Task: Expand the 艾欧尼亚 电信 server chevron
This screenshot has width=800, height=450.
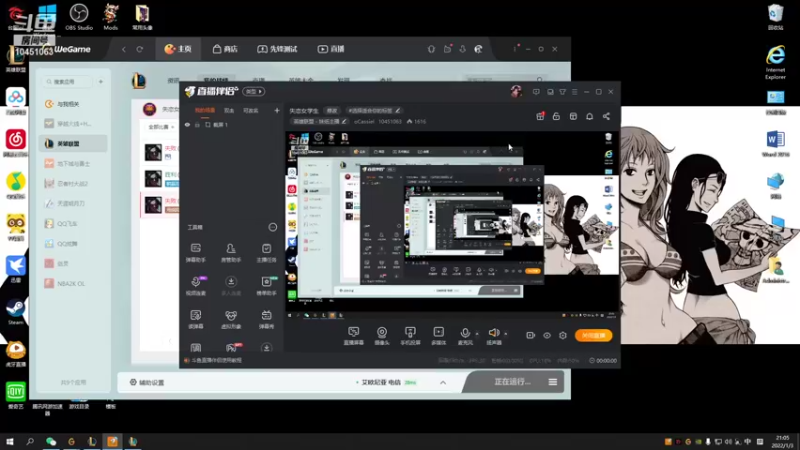Action: pyautogui.click(x=443, y=382)
